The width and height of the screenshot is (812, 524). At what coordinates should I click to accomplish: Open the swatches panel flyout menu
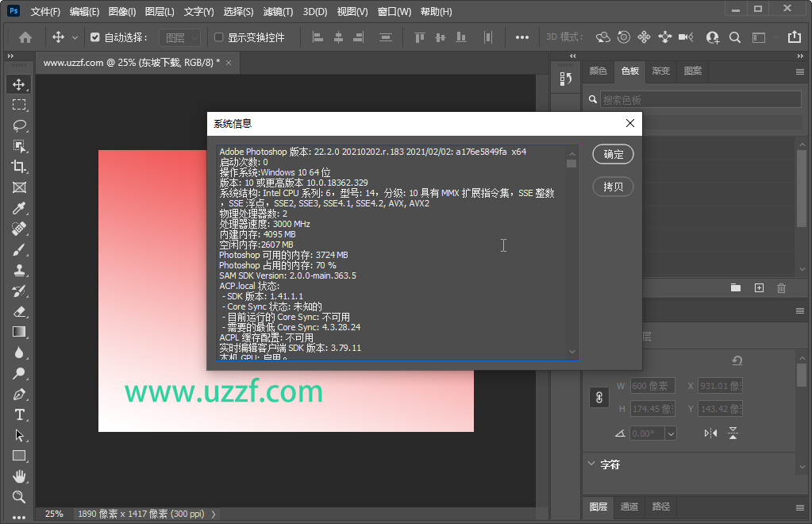tap(800, 71)
